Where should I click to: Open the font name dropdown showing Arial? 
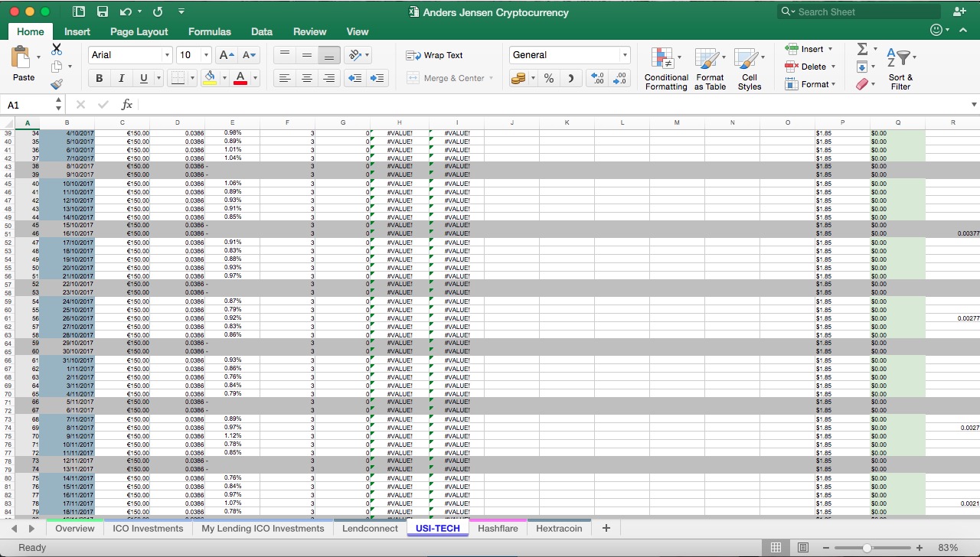click(x=167, y=55)
